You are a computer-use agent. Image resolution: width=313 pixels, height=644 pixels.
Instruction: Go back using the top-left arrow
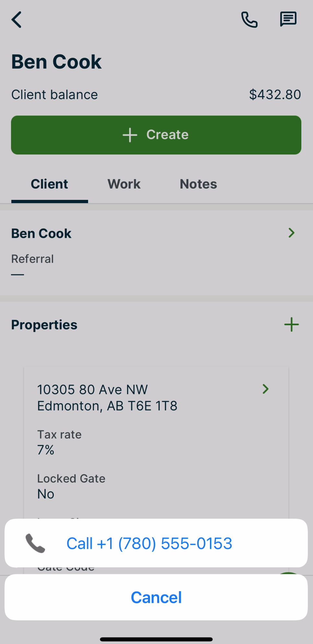click(17, 20)
